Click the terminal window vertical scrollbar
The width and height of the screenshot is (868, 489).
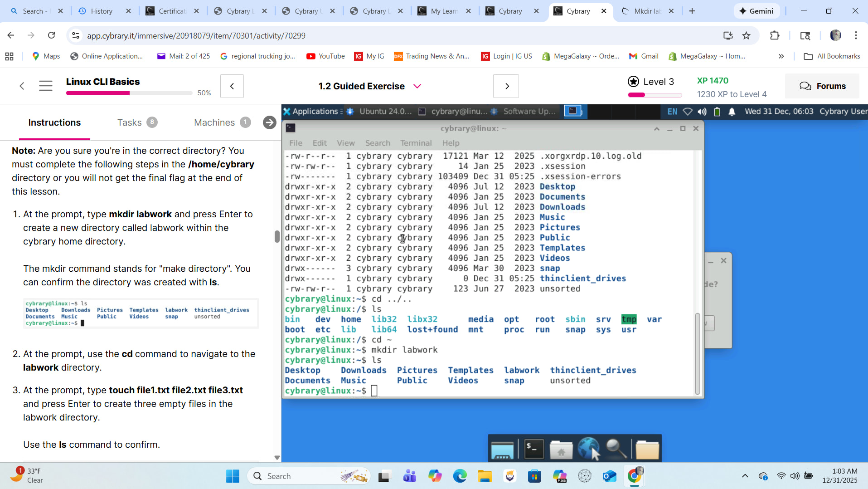pos(697,354)
